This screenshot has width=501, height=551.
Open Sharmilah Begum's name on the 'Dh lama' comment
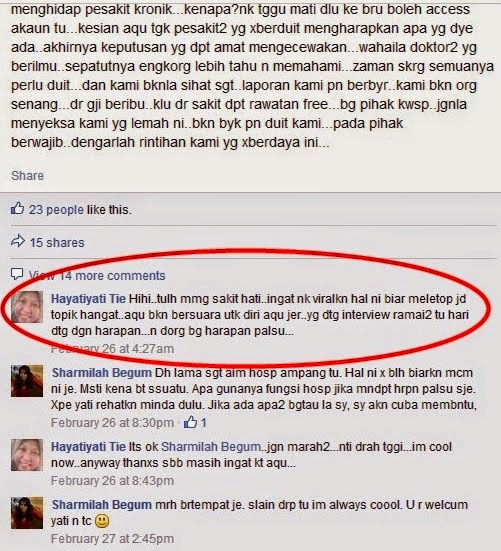(102, 372)
